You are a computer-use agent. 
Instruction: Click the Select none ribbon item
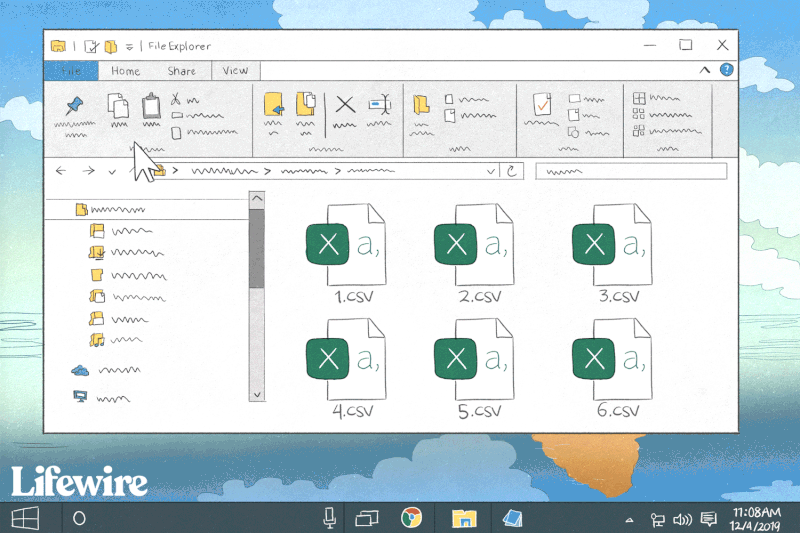662,114
